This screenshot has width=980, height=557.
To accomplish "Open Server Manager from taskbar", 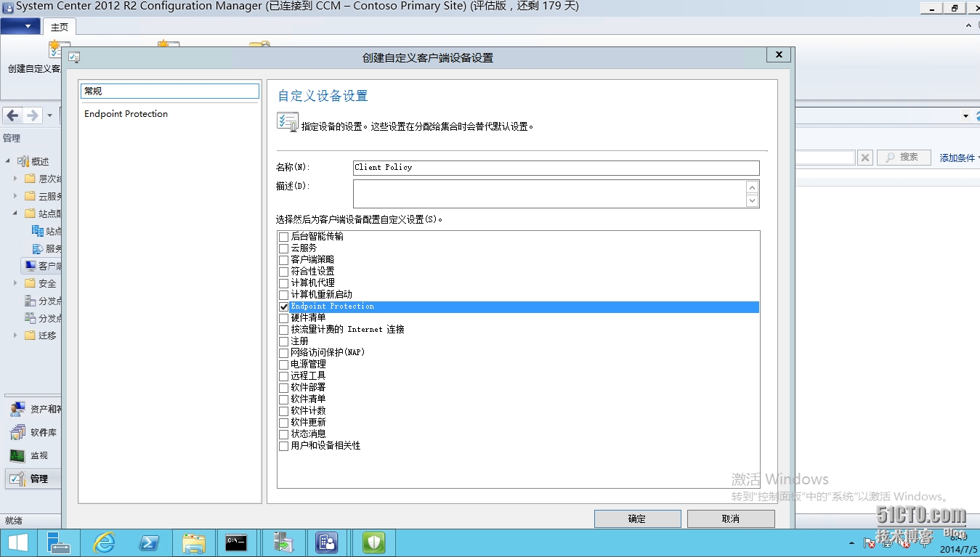I will coord(58,542).
